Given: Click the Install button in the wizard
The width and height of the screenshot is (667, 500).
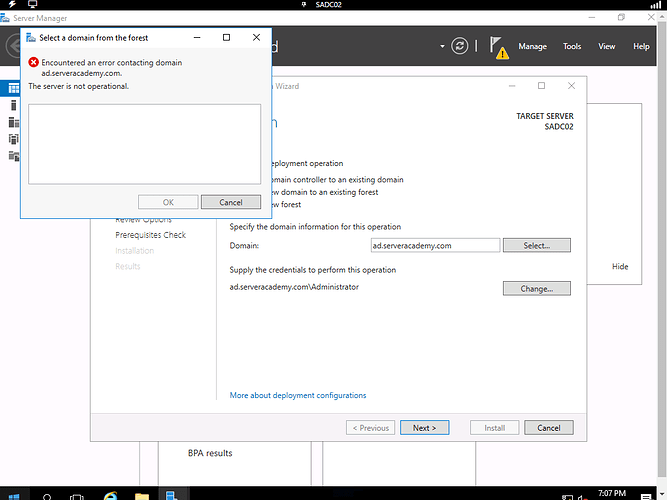Looking at the screenshot, I should (494, 428).
